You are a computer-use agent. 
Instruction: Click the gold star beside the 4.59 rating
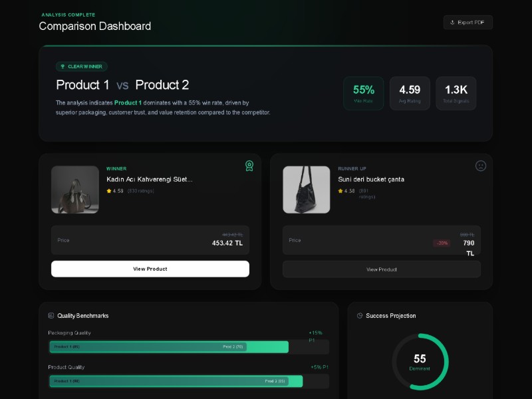pyautogui.click(x=109, y=191)
